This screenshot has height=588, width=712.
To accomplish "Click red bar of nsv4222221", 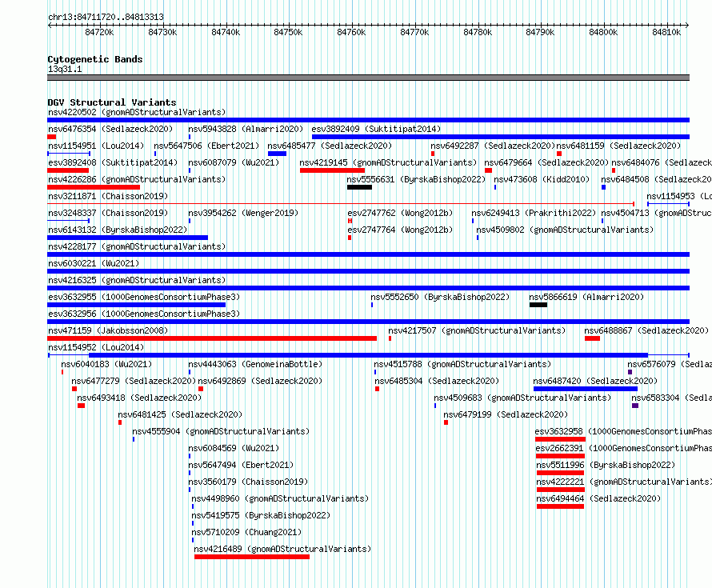I will pyautogui.click(x=560, y=490).
